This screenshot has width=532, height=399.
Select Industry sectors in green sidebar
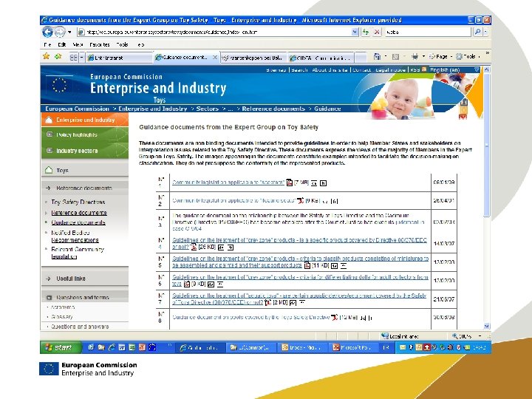click(85, 151)
